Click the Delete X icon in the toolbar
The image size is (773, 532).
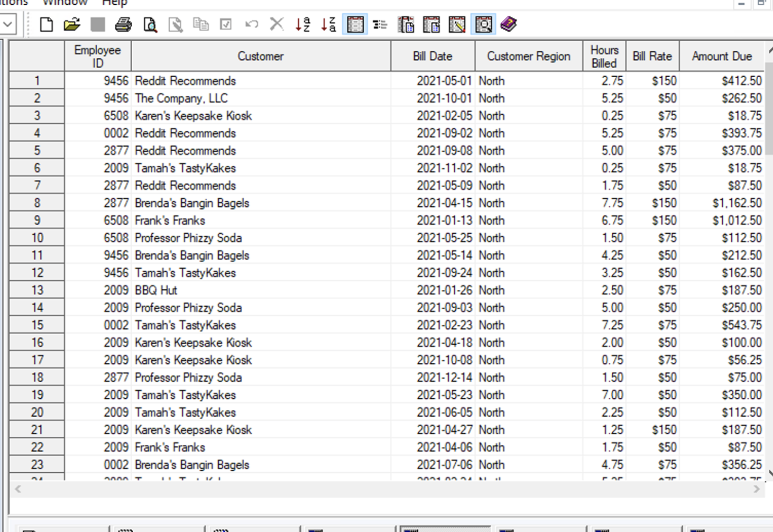pyautogui.click(x=277, y=24)
